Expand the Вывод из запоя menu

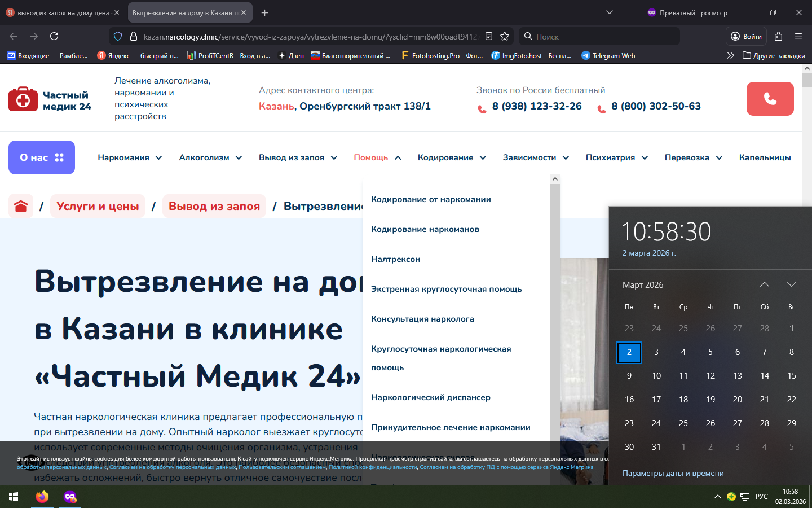298,157
